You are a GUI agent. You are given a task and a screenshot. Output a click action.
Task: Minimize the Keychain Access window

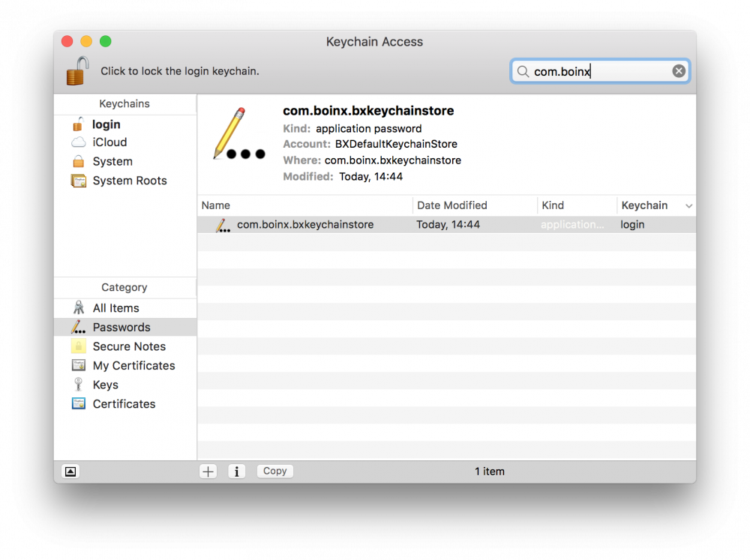click(86, 41)
